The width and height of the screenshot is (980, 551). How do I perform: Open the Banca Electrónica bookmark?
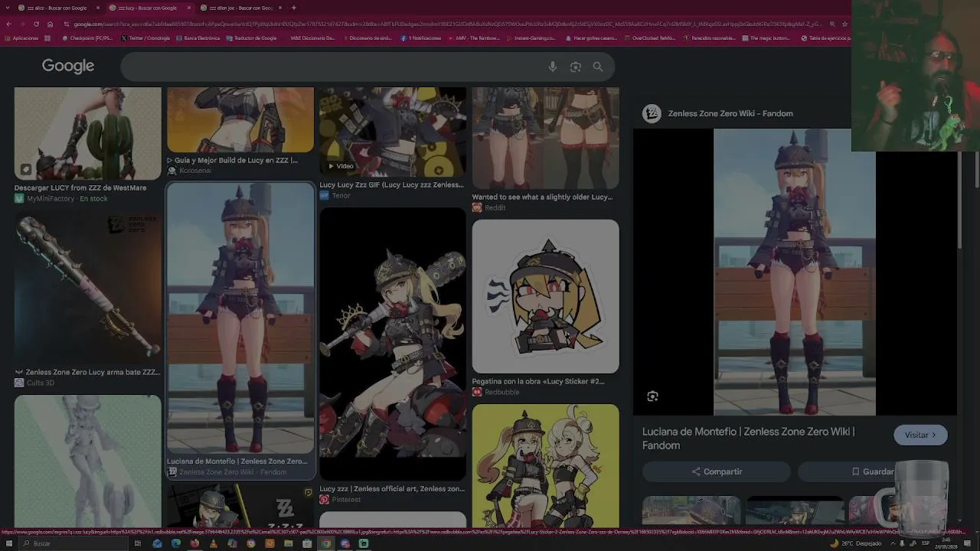click(x=198, y=37)
